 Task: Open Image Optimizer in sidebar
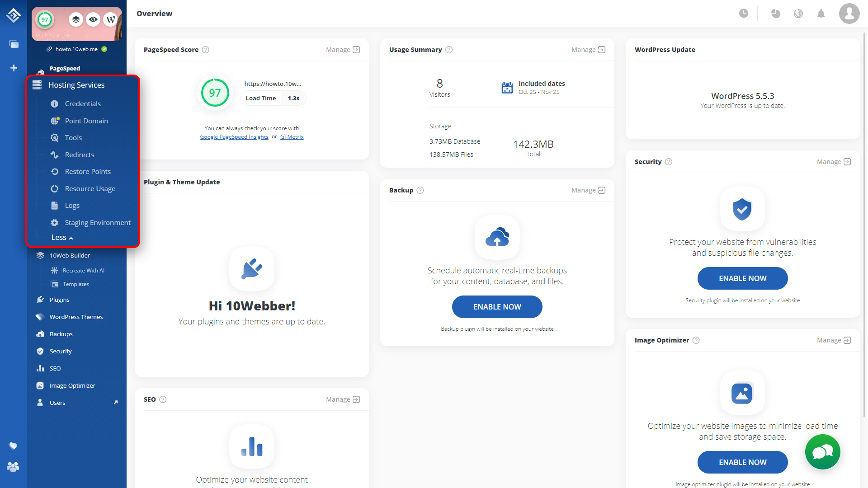[x=72, y=386]
